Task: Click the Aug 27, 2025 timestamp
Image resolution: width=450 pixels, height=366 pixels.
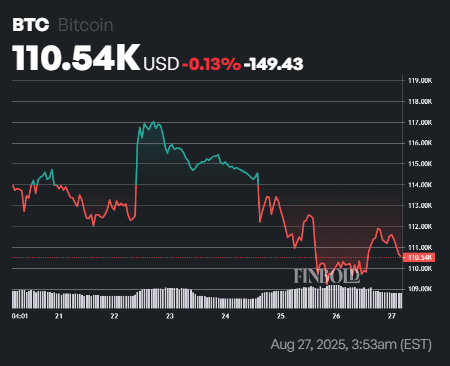Action: tap(351, 344)
